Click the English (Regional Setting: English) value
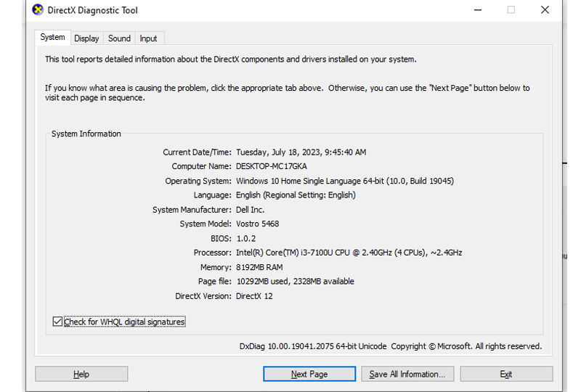 (296, 195)
